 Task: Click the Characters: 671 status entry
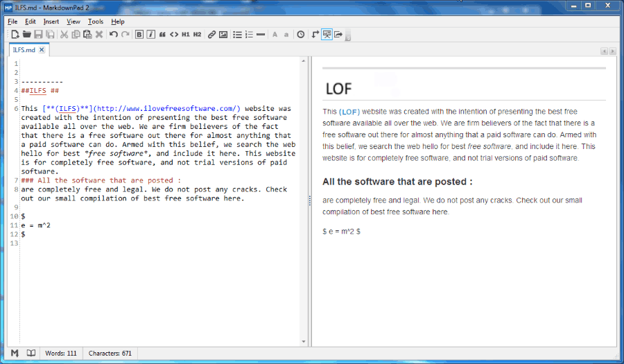(110, 354)
